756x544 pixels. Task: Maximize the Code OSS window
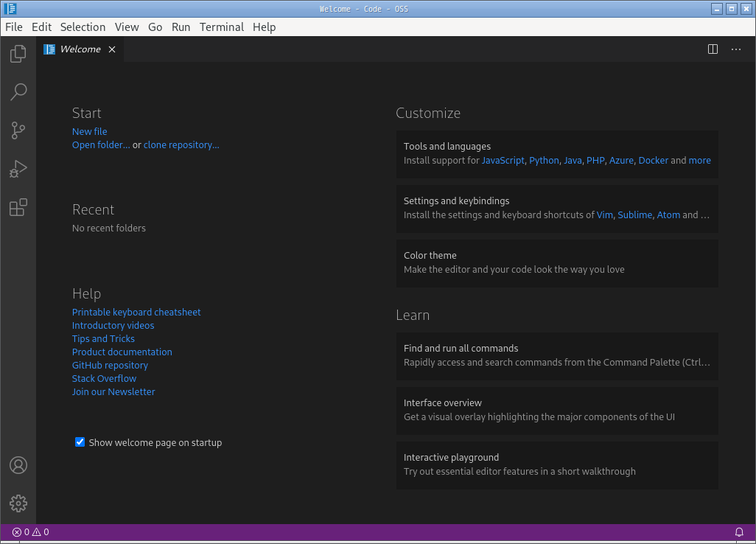coord(732,9)
